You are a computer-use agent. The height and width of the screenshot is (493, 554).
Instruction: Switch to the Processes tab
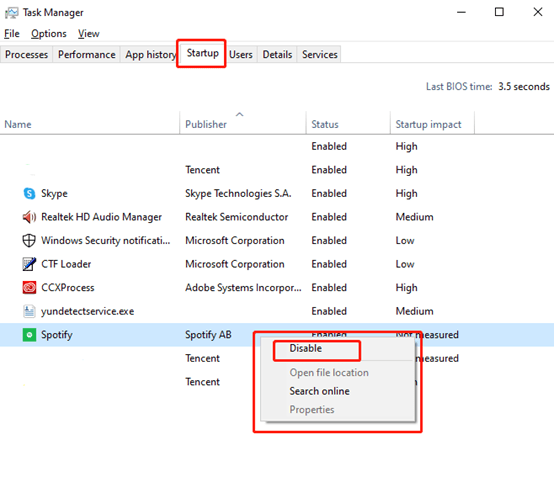tap(26, 54)
